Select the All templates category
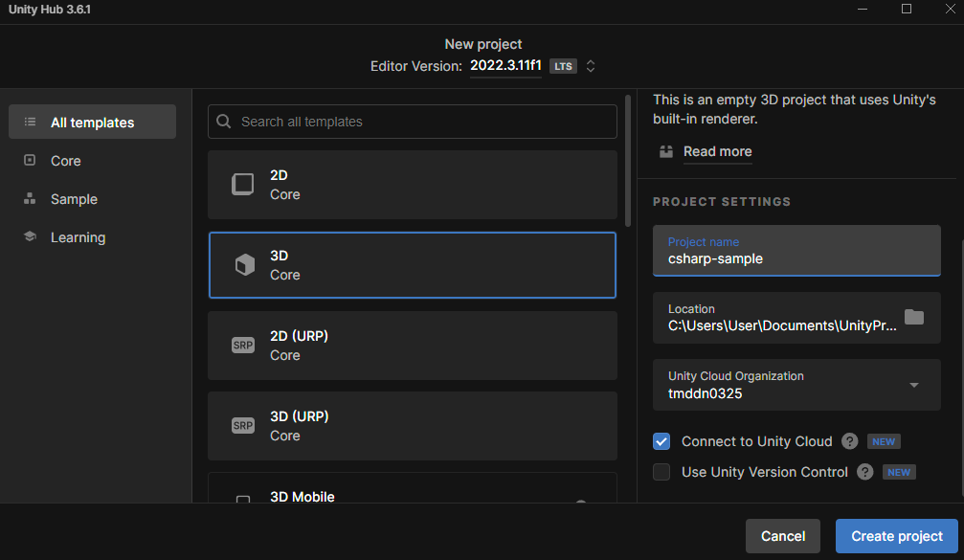Screen dimensions: 964x560 tap(92, 122)
